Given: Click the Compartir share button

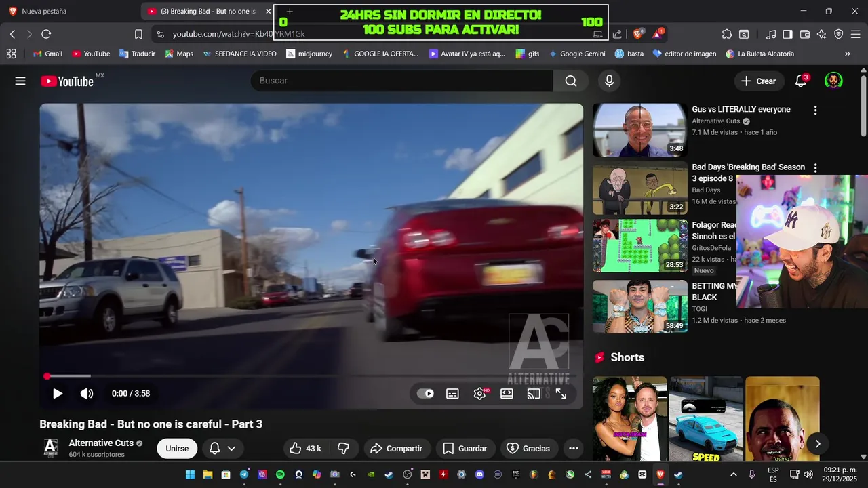Looking at the screenshot, I should [x=396, y=448].
